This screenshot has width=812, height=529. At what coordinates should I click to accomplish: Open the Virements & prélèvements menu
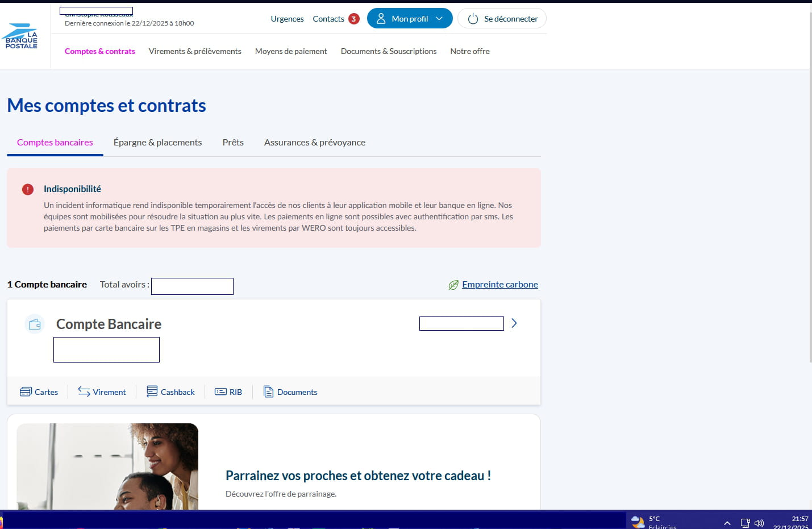tap(195, 51)
